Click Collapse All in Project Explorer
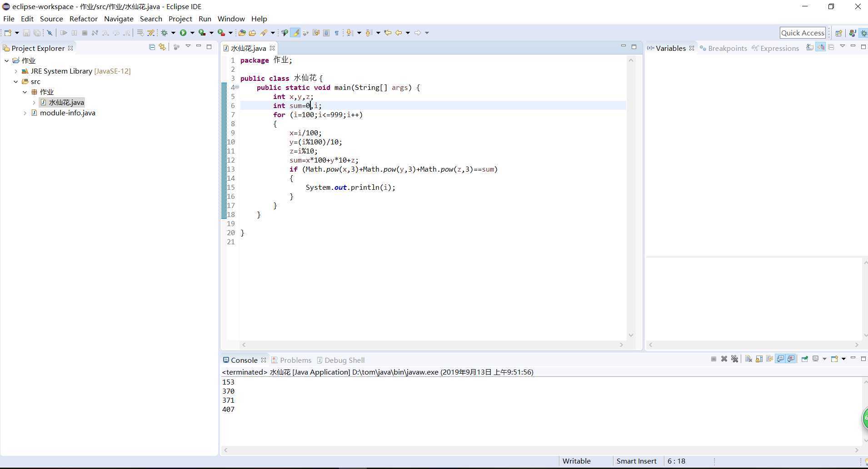Viewport: 868px width, 469px height. tap(152, 47)
